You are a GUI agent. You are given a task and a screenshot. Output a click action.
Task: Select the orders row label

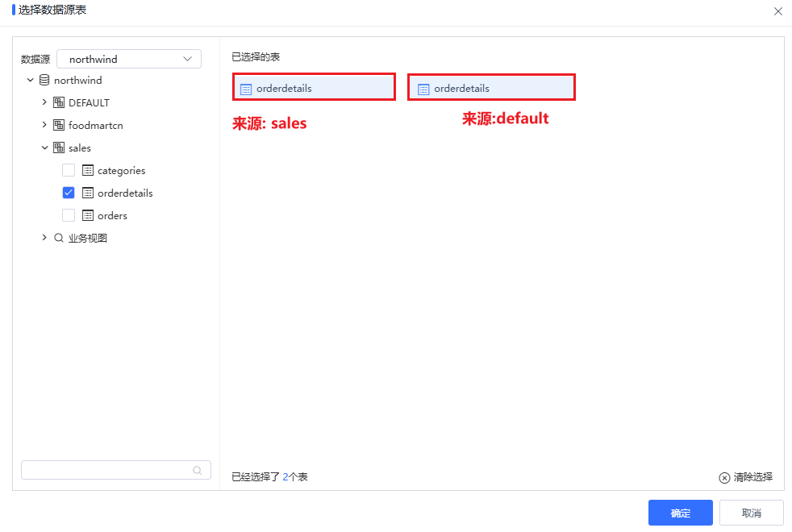112,215
